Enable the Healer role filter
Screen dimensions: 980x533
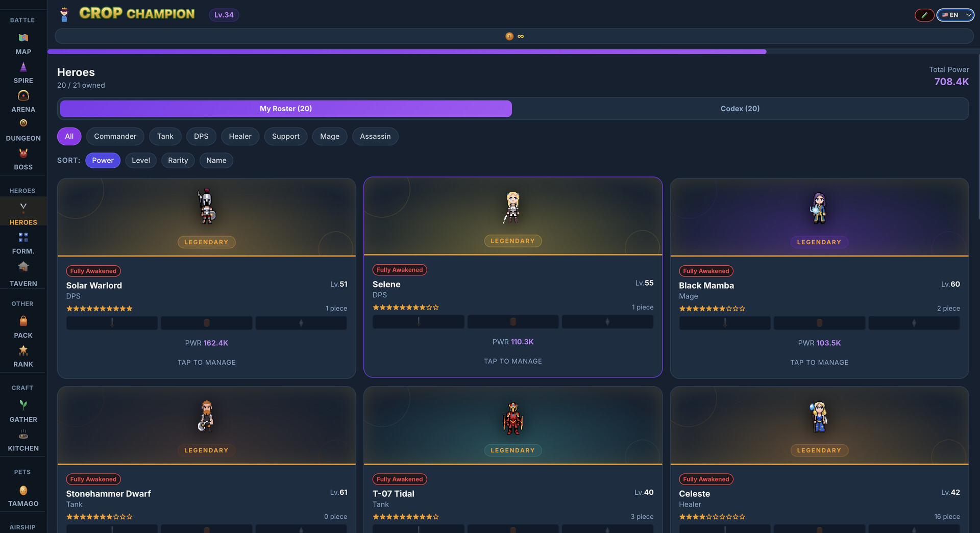240,136
